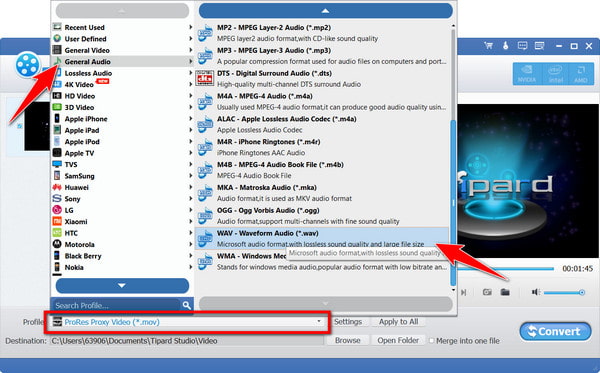Viewport: 600px width, 373px height.
Task: Click the Browse destination button
Action: tap(347, 340)
